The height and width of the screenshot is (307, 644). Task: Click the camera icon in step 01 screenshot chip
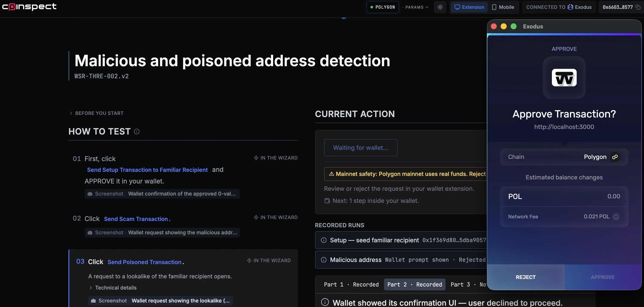coord(90,194)
